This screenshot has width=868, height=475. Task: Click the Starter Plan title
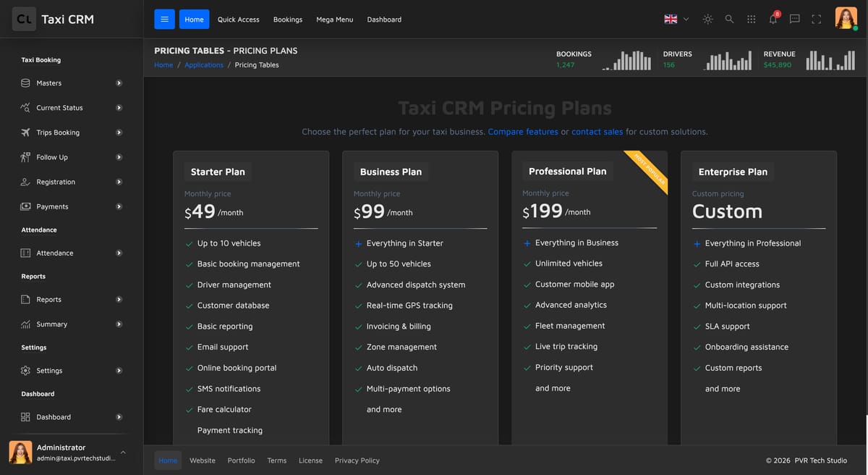point(218,172)
